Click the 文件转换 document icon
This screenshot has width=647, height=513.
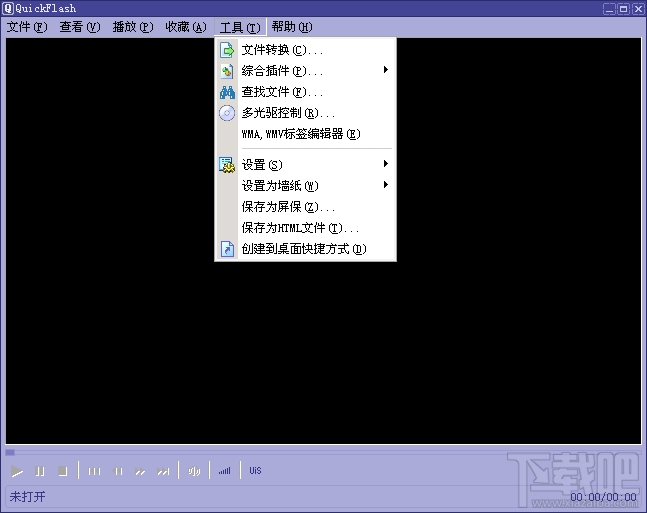227,50
